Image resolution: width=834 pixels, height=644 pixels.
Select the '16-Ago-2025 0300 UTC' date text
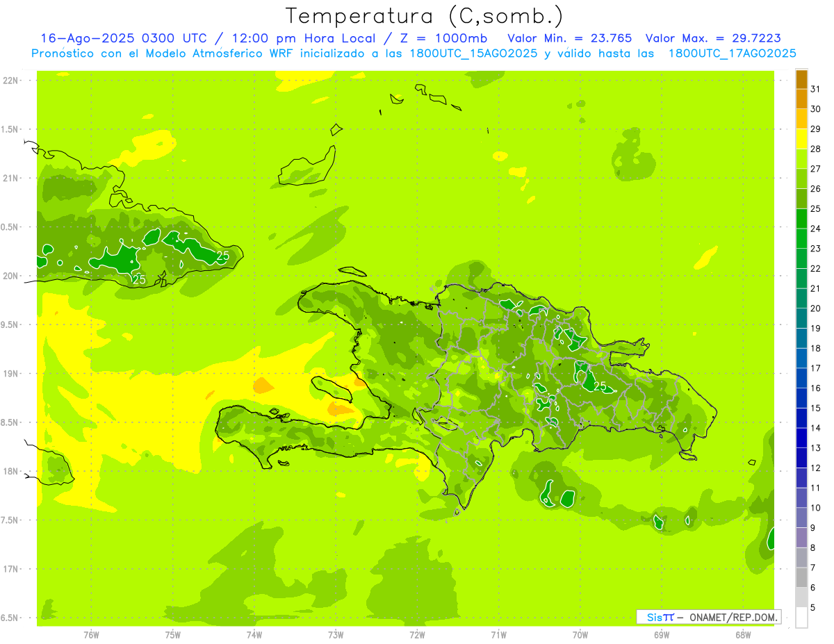point(123,39)
